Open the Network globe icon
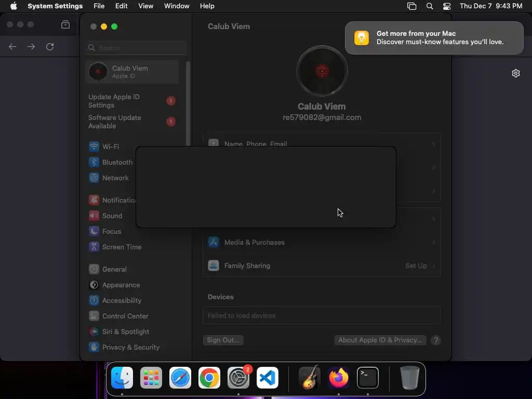The height and width of the screenshot is (399, 532). 94,178
